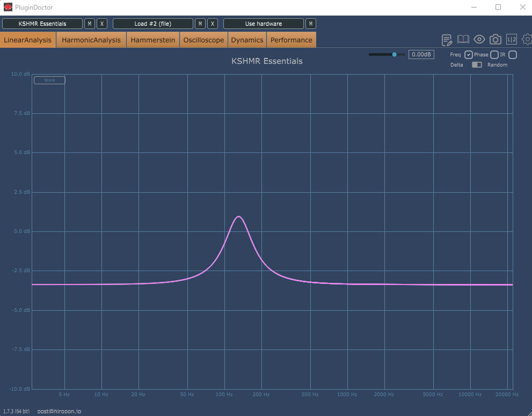
Task: Switch to the HarmonicAnalysis tab
Action: [91, 40]
